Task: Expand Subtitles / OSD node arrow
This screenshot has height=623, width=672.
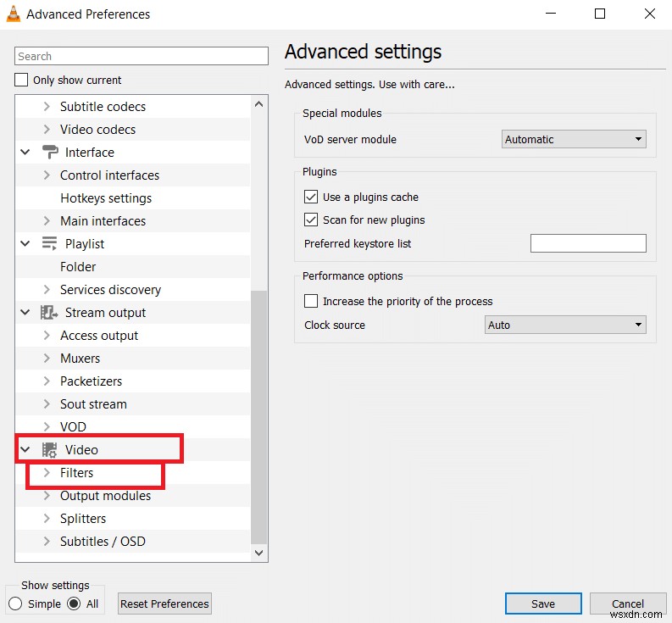Action: click(47, 541)
